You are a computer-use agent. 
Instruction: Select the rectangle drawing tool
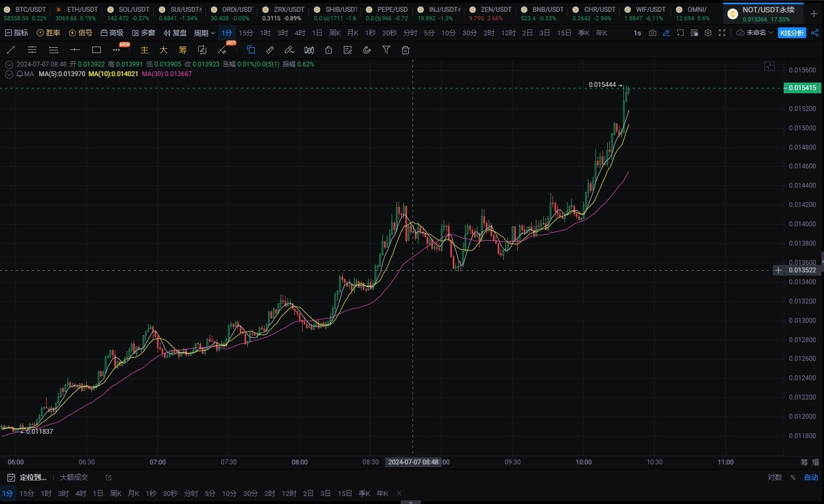coord(97,50)
